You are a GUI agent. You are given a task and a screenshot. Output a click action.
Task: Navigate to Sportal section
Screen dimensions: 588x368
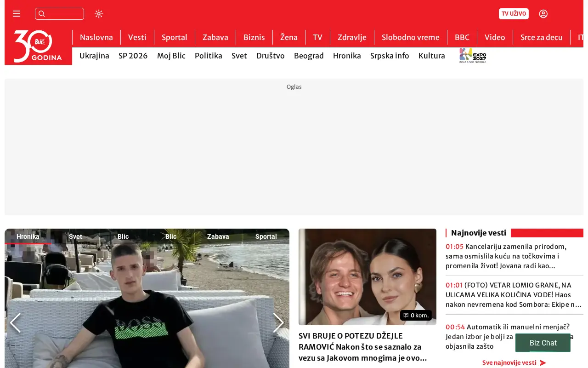[x=175, y=37]
